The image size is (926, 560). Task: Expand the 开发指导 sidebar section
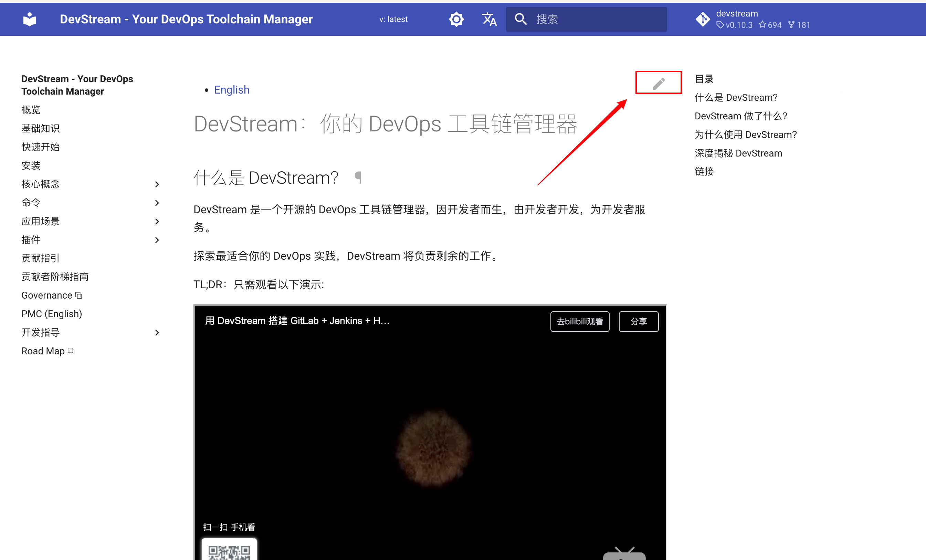(157, 332)
